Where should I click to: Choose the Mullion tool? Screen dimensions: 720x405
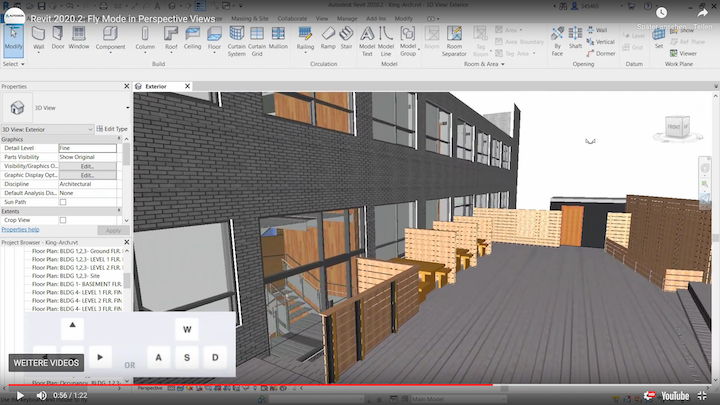(x=278, y=38)
